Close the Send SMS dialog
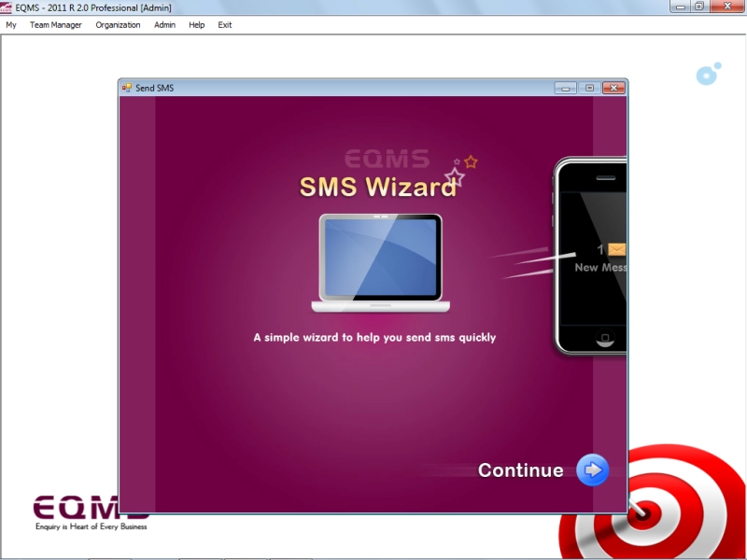 (613, 88)
